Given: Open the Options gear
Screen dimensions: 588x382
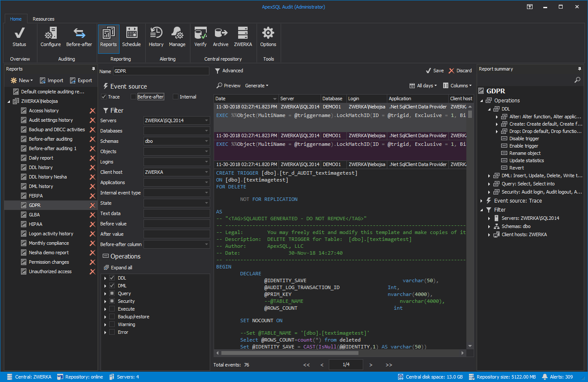Looking at the screenshot, I should (268, 37).
